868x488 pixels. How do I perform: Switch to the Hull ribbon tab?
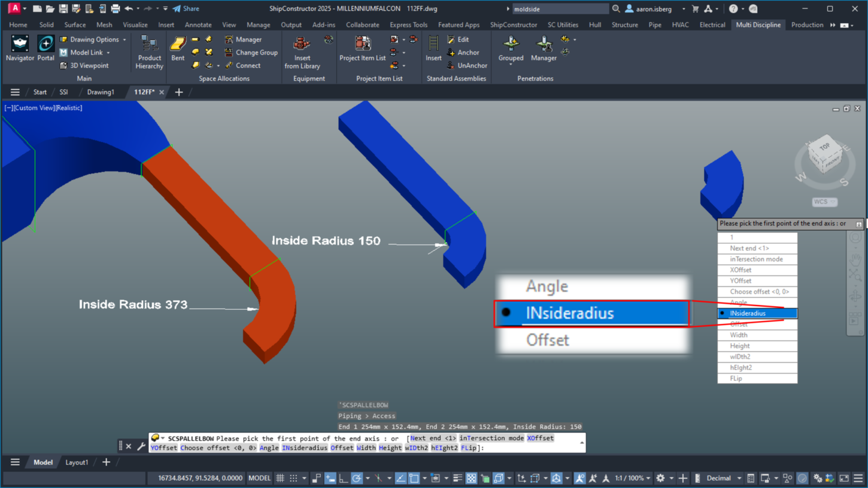(596, 25)
